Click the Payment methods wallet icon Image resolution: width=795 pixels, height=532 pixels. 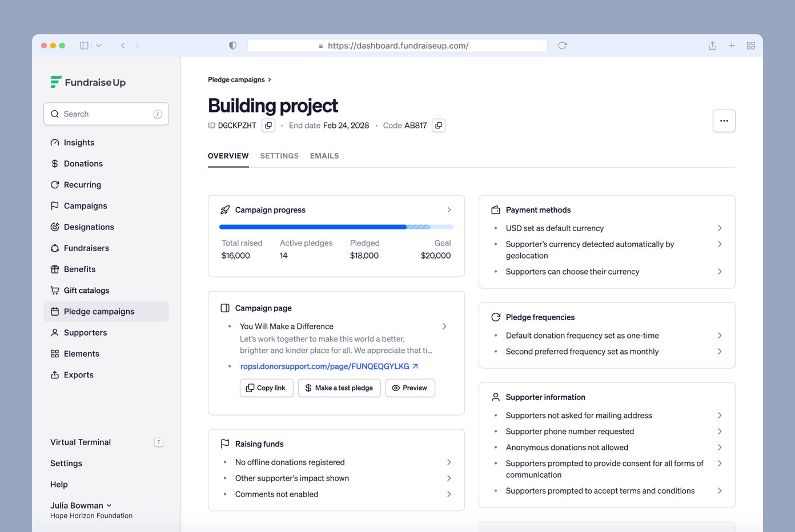[x=496, y=210]
